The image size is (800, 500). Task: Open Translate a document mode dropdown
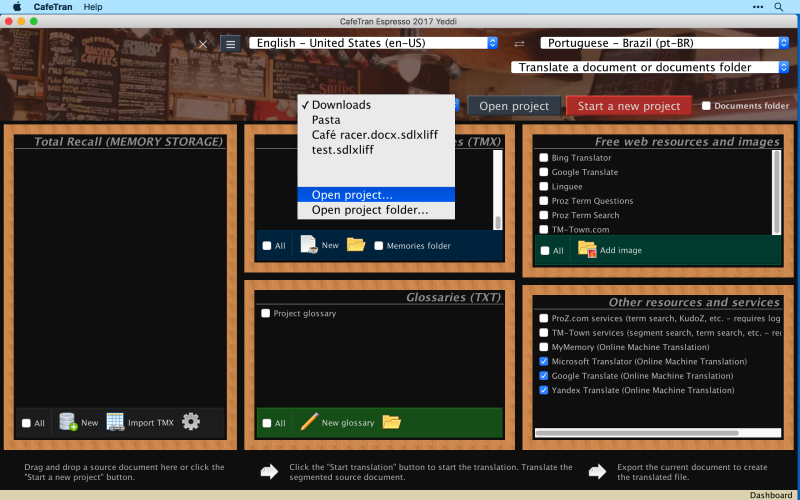(651, 67)
